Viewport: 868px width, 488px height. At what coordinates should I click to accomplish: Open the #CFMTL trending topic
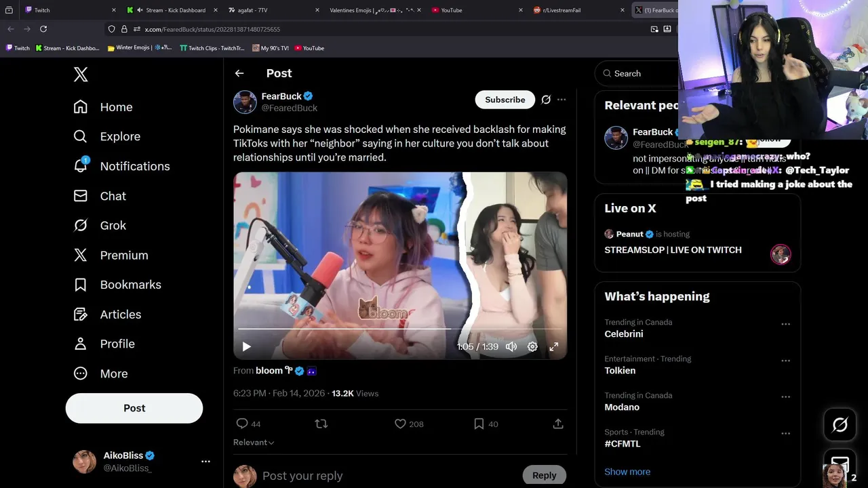[623, 444]
